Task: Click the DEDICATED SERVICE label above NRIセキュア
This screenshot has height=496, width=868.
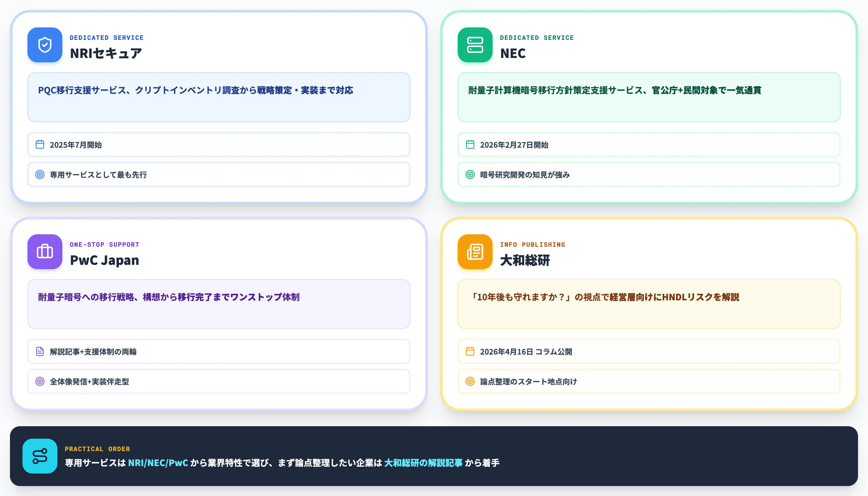Action: point(107,38)
